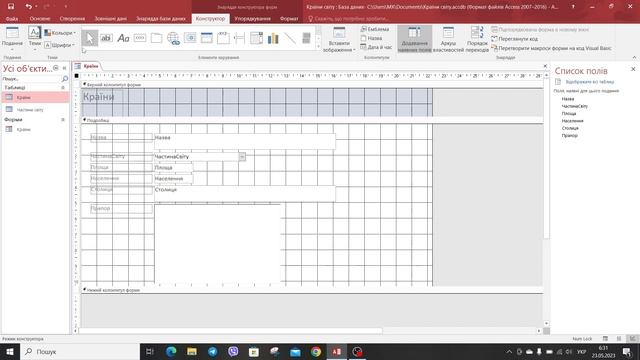Select the Tab Control tool

[x=156, y=38]
